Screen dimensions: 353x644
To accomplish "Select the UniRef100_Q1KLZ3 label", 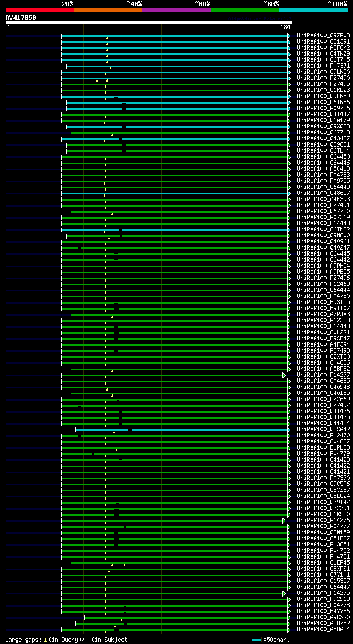I will point(323,90).
